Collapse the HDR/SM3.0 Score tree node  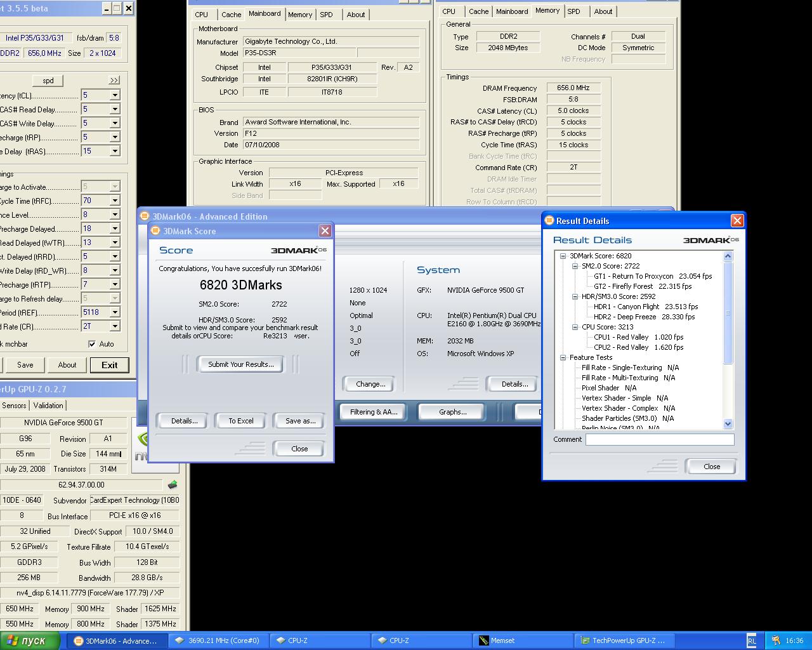[575, 296]
